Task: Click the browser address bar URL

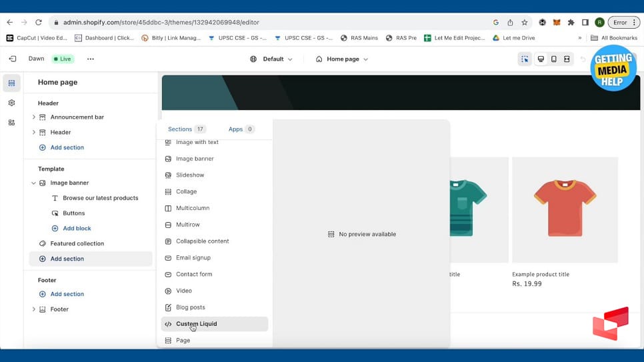Action: pyautogui.click(x=161, y=22)
